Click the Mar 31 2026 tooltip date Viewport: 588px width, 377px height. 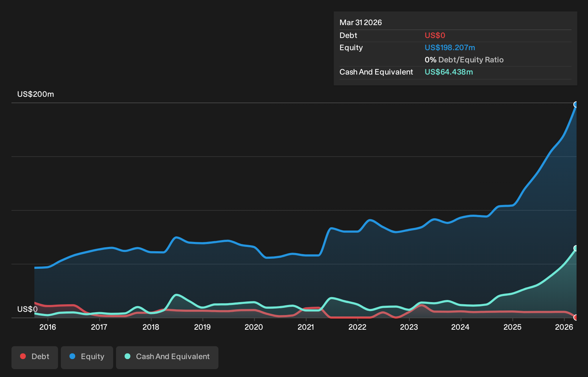pos(361,23)
